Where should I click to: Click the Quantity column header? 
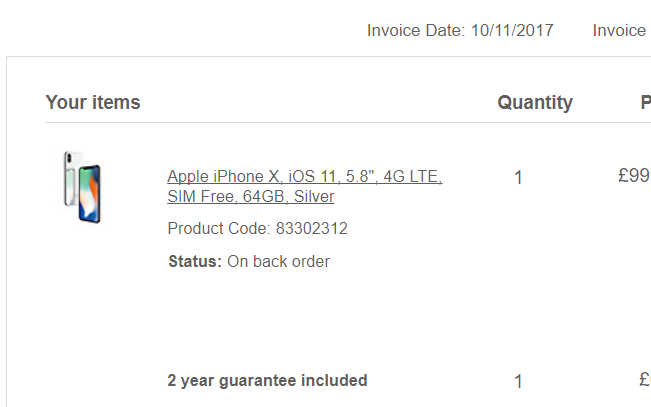tap(535, 102)
